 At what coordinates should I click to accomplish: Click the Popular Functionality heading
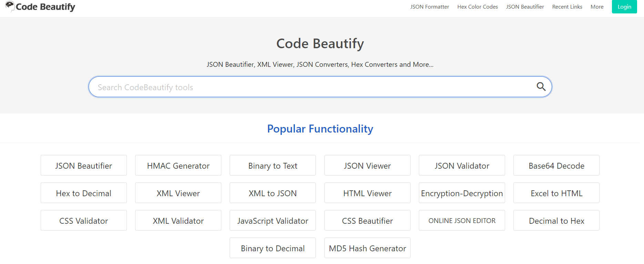[320, 129]
